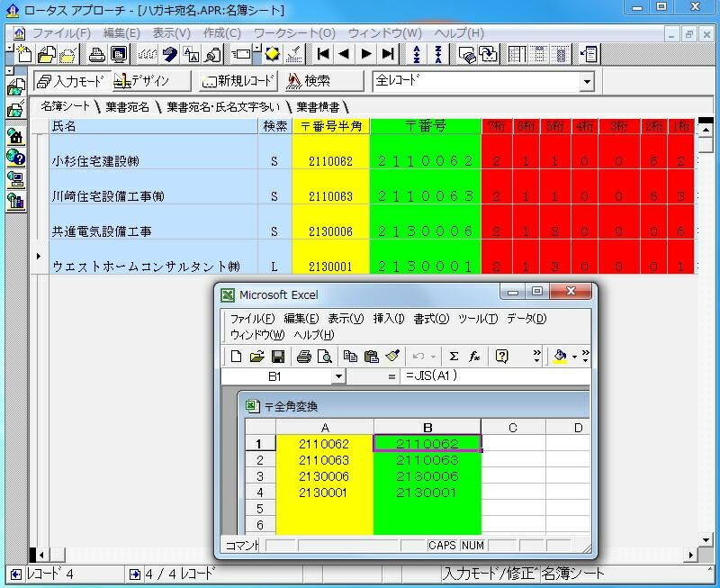Click the print icon in Excel toolbar
This screenshot has width=720, height=588.
point(303,356)
